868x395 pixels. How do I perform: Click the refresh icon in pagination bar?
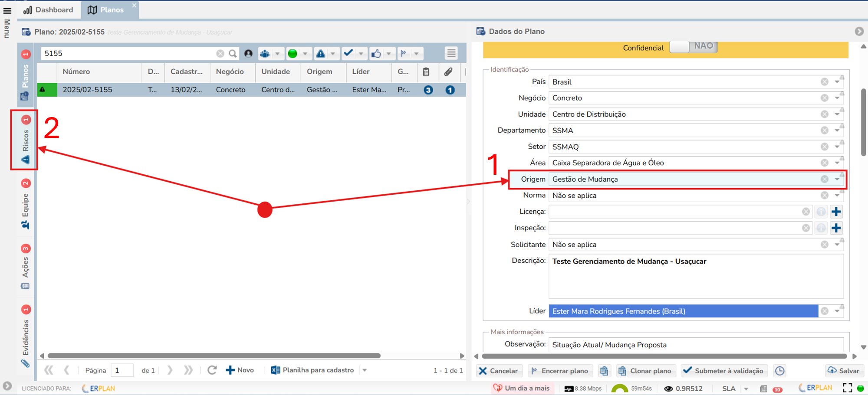pos(212,370)
